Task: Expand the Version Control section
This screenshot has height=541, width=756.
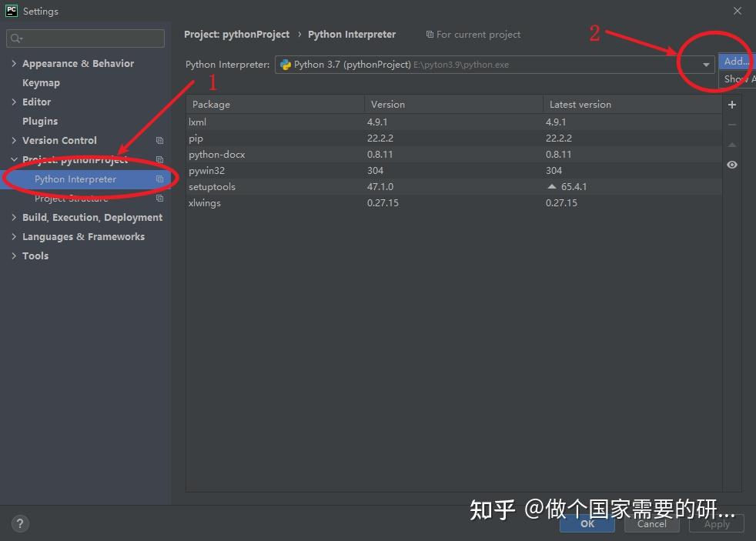Action: click(14, 140)
